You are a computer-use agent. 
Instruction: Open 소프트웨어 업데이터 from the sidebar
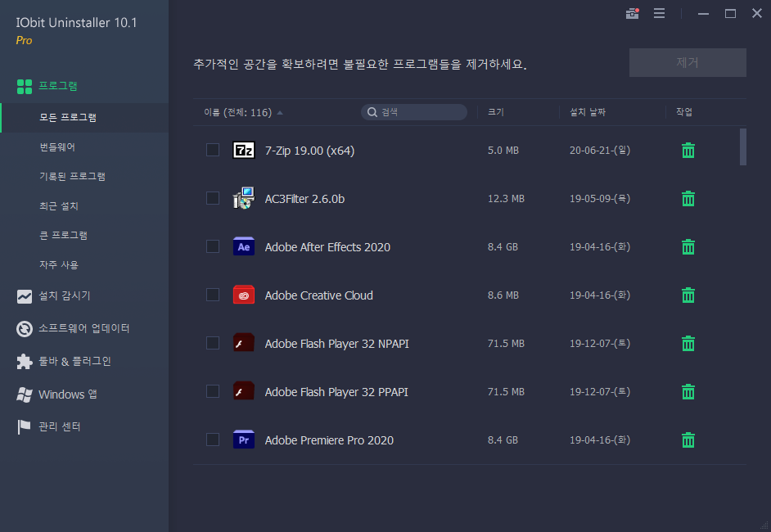click(x=84, y=328)
